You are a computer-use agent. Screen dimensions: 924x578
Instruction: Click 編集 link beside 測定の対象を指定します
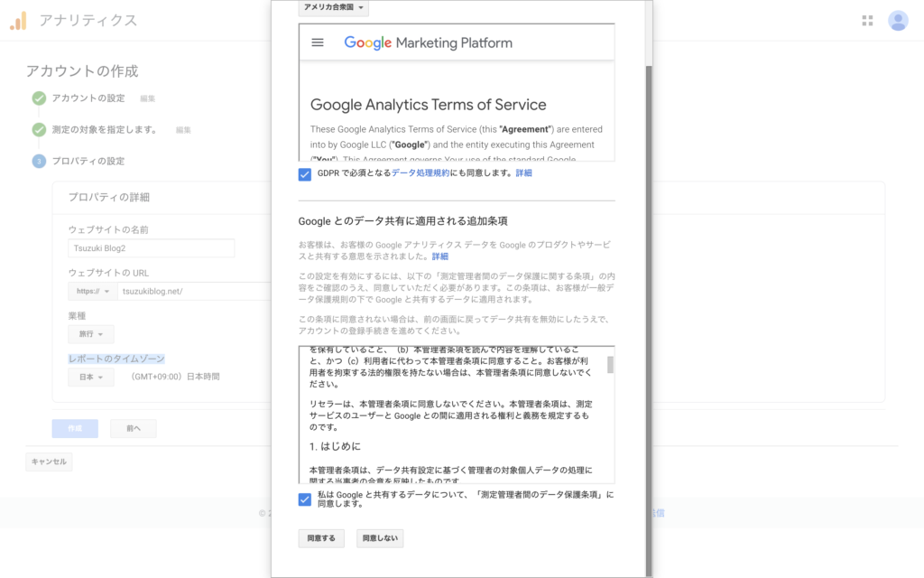pos(183,130)
